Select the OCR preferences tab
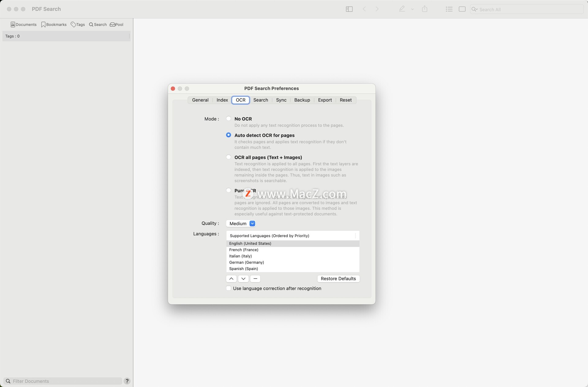Viewport: 588px width, 387px height. click(x=241, y=100)
